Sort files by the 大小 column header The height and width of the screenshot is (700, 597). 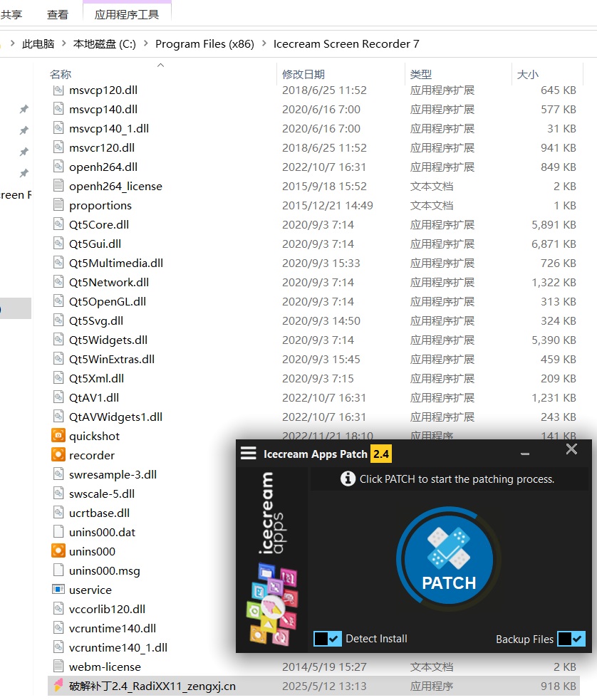click(x=527, y=74)
